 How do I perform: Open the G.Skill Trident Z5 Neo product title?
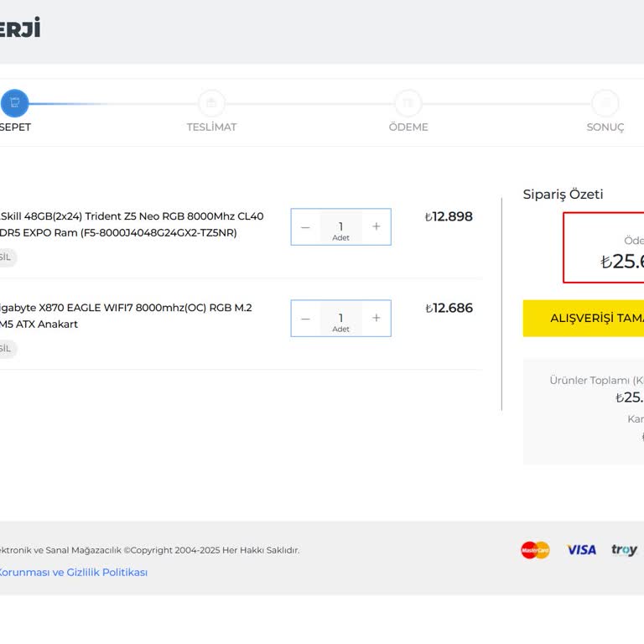tap(132, 224)
